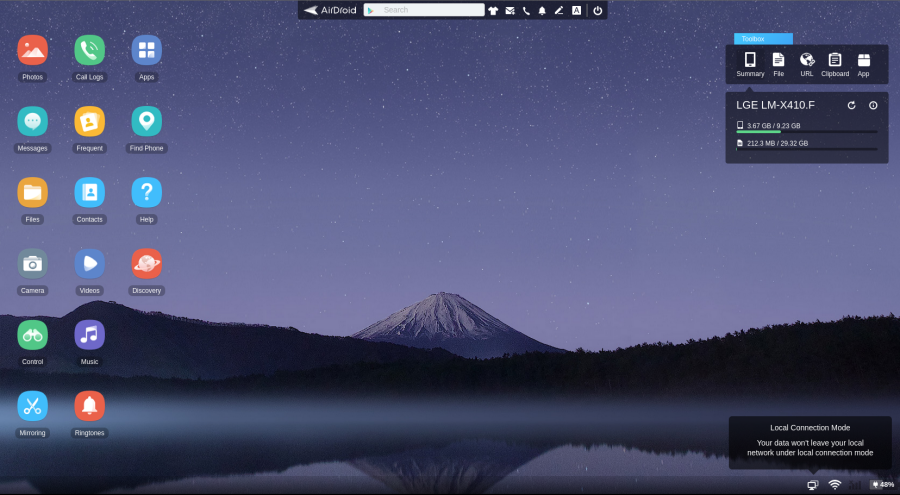900x495 pixels.
Task: Collapse the Toolbox panel header
Action: (763, 39)
